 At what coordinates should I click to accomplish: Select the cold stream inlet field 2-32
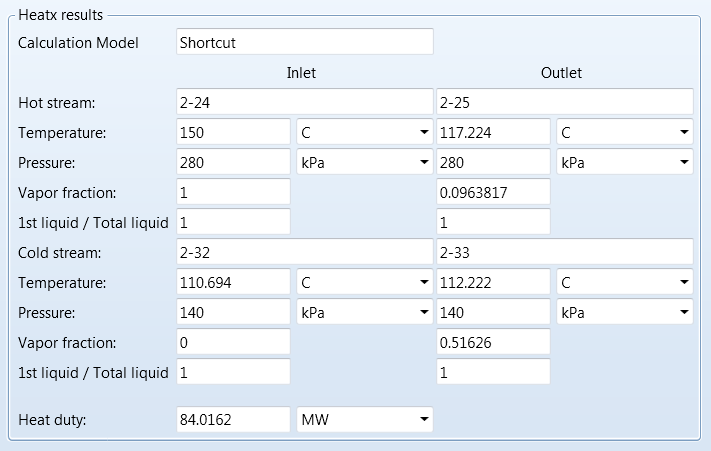coord(304,253)
